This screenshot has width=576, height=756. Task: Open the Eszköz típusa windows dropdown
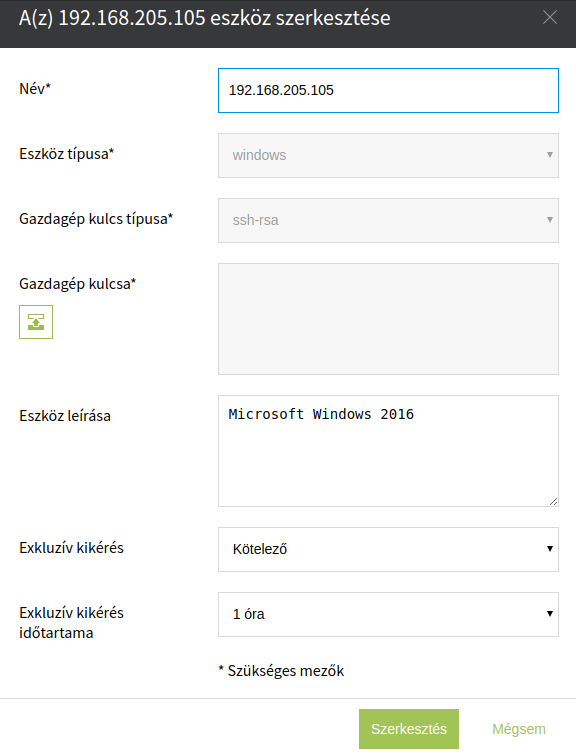[388, 155]
